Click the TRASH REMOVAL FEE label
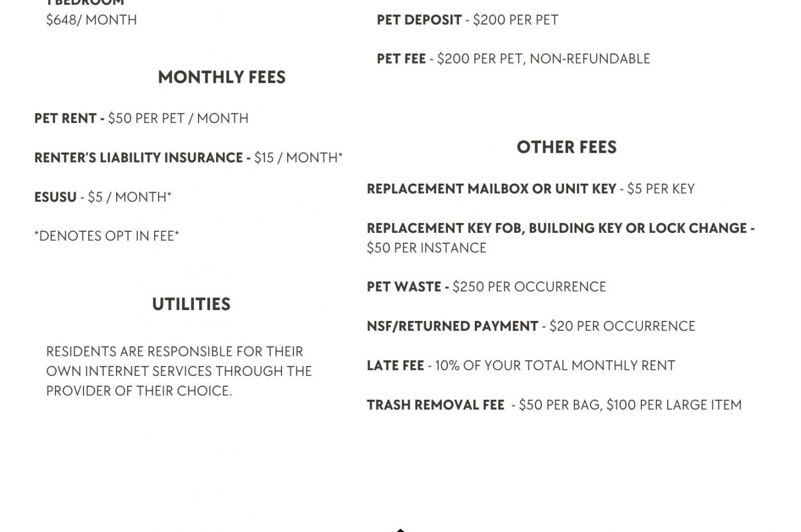 coord(435,406)
